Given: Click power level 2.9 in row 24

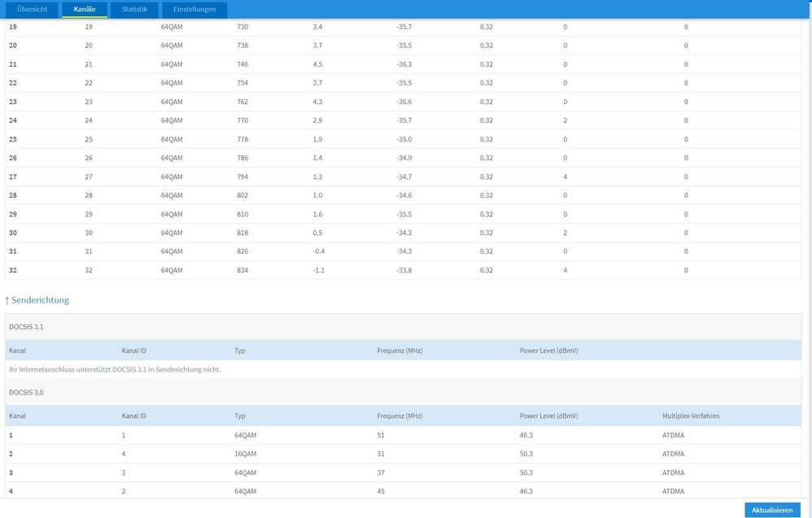Looking at the screenshot, I should pos(317,120).
